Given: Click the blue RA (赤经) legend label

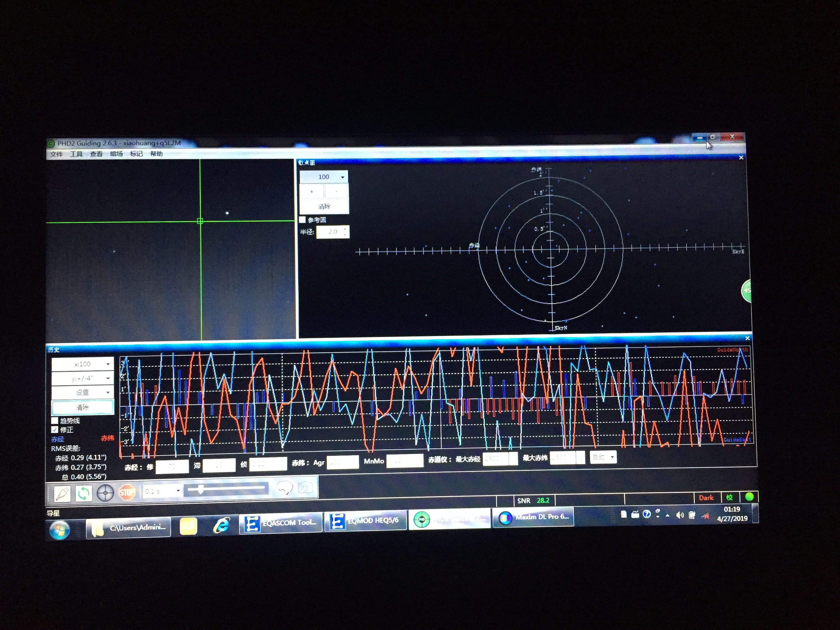Looking at the screenshot, I should click(x=57, y=439).
